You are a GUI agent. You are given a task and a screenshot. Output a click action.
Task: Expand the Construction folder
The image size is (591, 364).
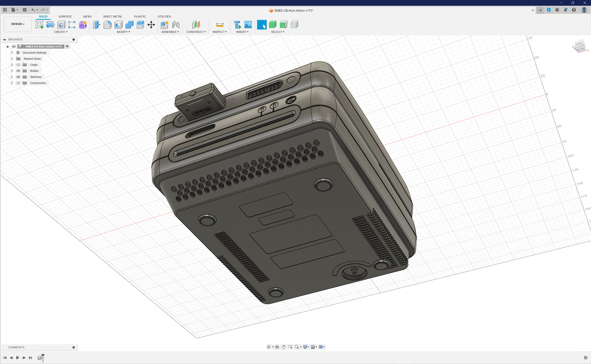12,83
